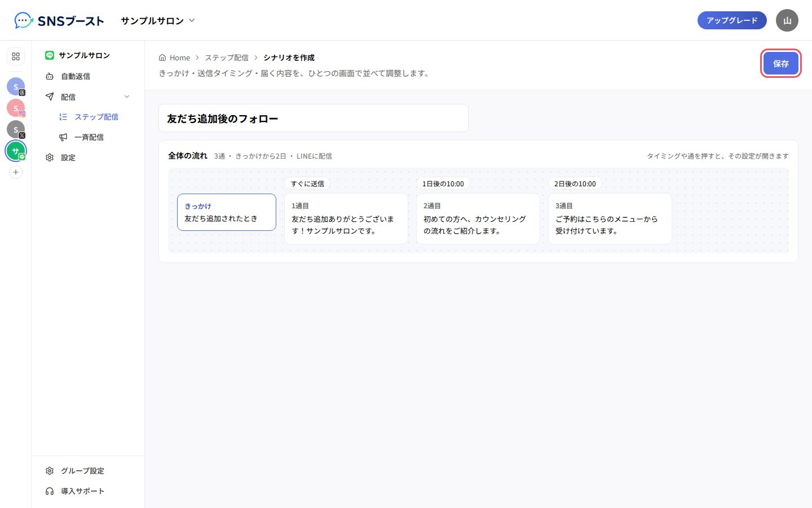Switch to the Instagram account avatar
Viewport: 812px width, 508px height.
pyautogui.click(x=16, y=108)
